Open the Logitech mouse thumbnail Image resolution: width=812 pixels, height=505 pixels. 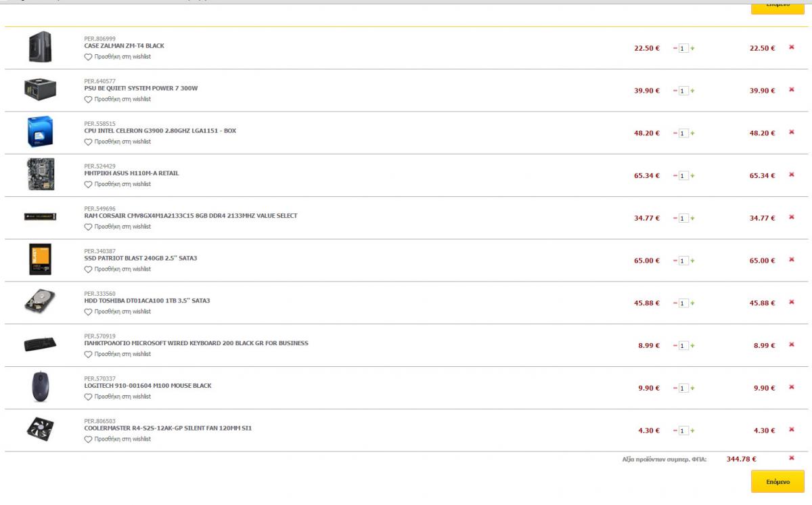click(x=40, y=387)
